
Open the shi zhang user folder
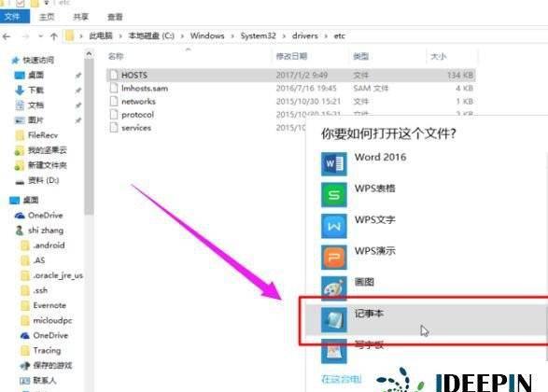(46, 231)
